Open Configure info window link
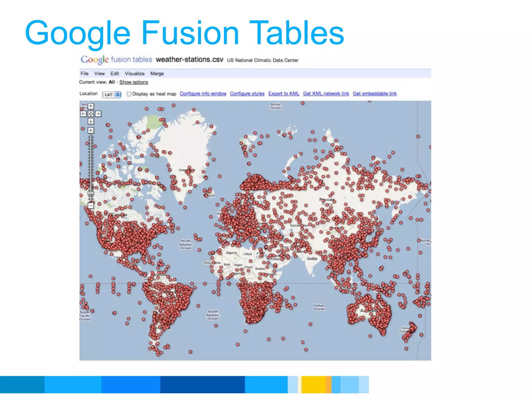The width and height of the screenshot is (532, 399). pos(203,94)
